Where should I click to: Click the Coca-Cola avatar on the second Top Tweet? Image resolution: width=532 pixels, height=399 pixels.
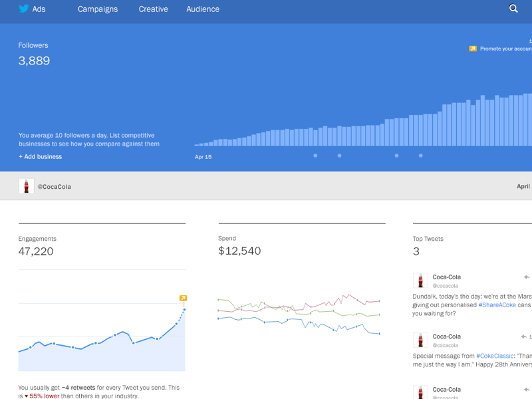(420, 340)
